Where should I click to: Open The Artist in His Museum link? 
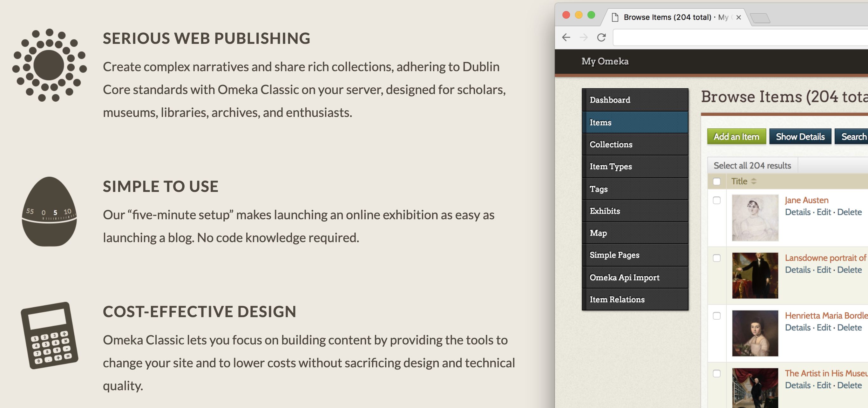(x=826, y=373)
